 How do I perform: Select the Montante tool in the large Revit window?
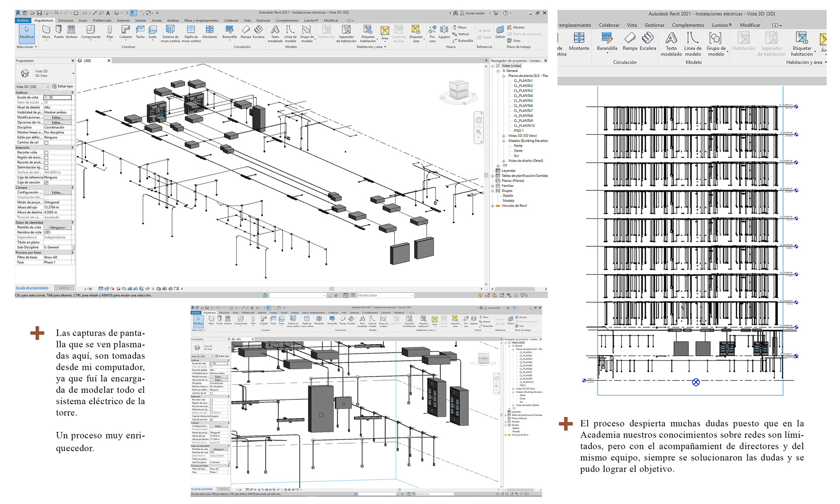pyautogui.click(x=210, y=32)
